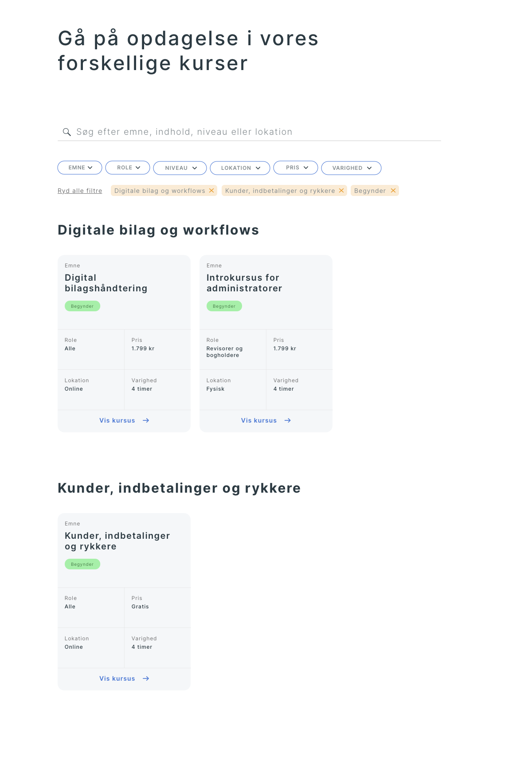Screen dimensions: 532x780
Task: Open the ROLE filter dropdown
Action: 128,168
